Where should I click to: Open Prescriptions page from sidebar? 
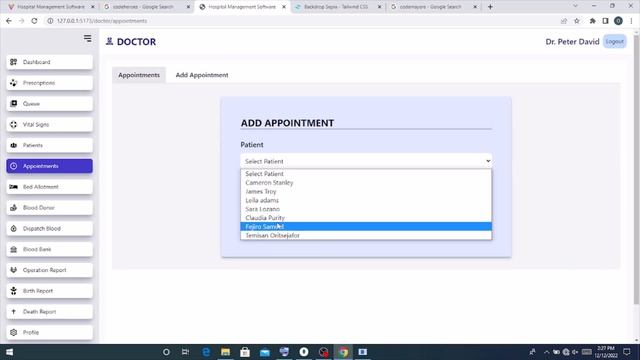49,83
